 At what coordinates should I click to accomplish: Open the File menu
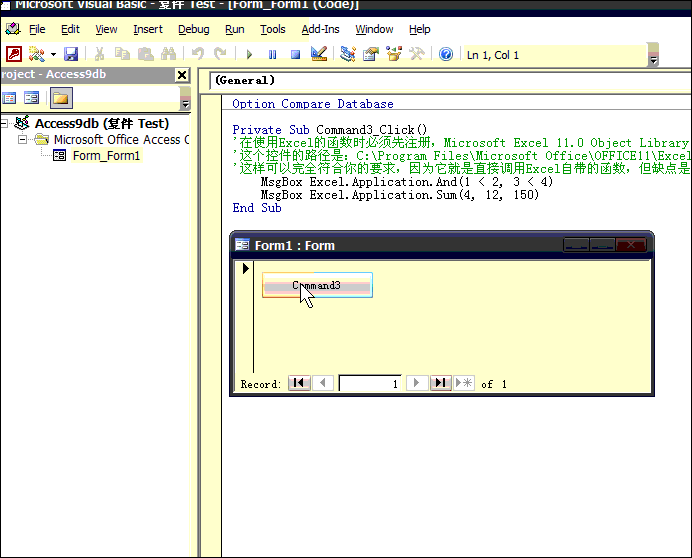pyautogui.click(x=37, y=29)
